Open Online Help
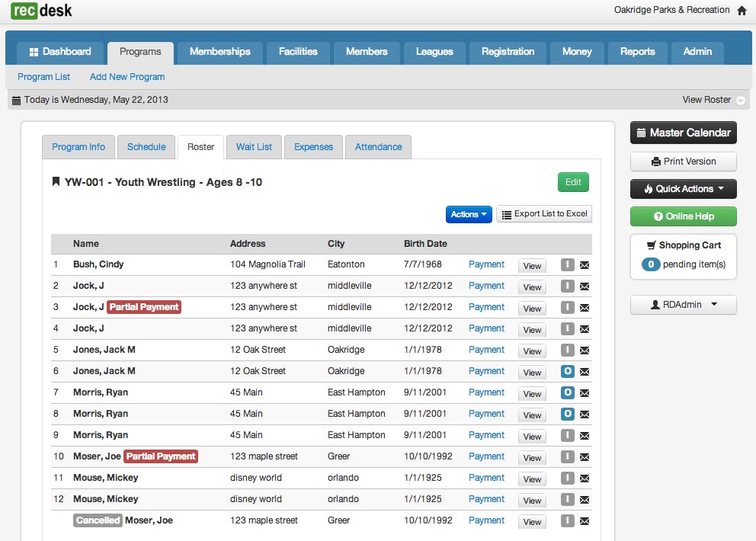Image resolution: width=756 pixels, height=541 pixels. click(683, 216)
